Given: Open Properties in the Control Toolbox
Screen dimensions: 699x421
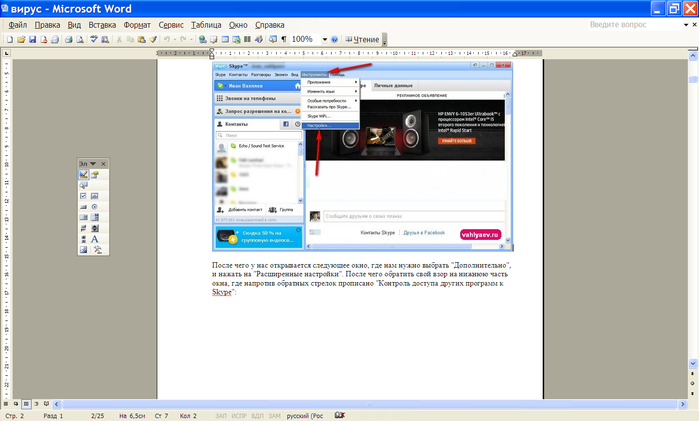Looking at the screenshot, I should [x=95, y=175].
